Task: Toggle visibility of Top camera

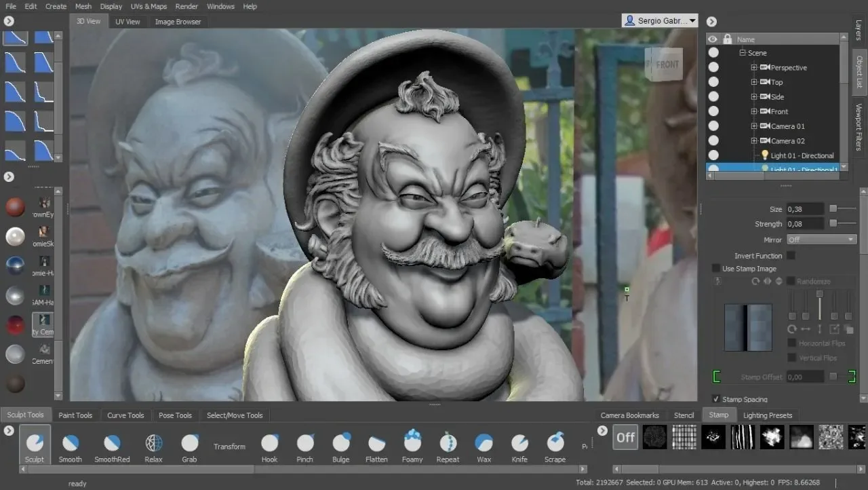Action: click(713, 82)
